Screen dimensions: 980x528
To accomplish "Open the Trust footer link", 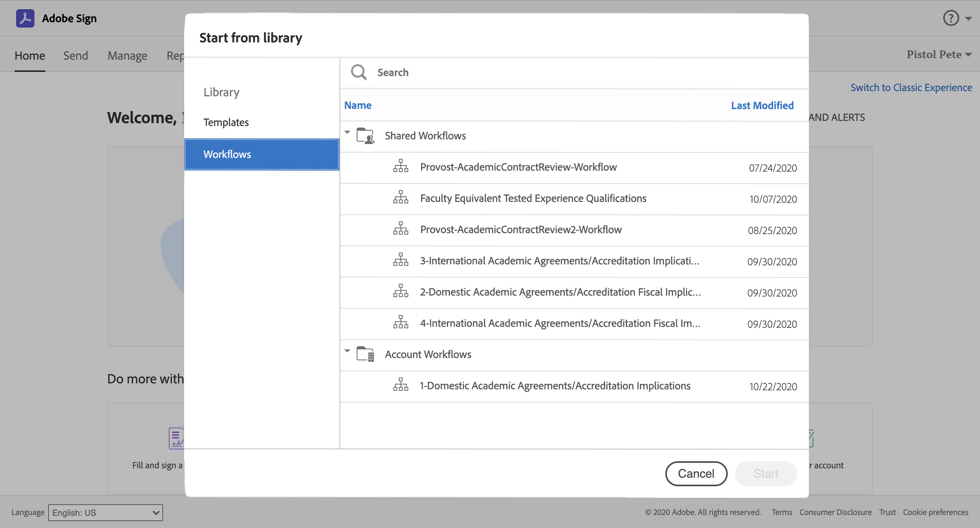I will click(x=887, y=512).
